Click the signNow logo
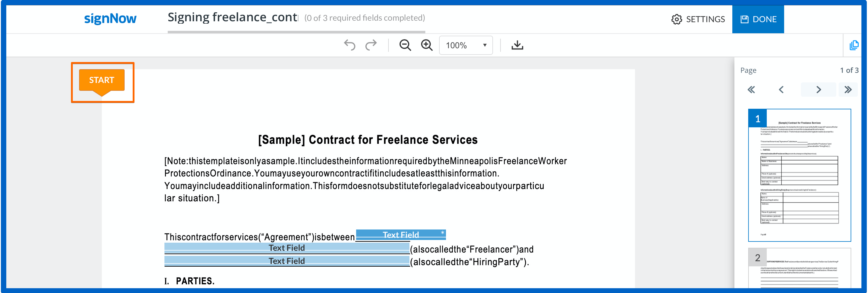The width and height of the screenshot is (868, 293). tap(110, 19)
